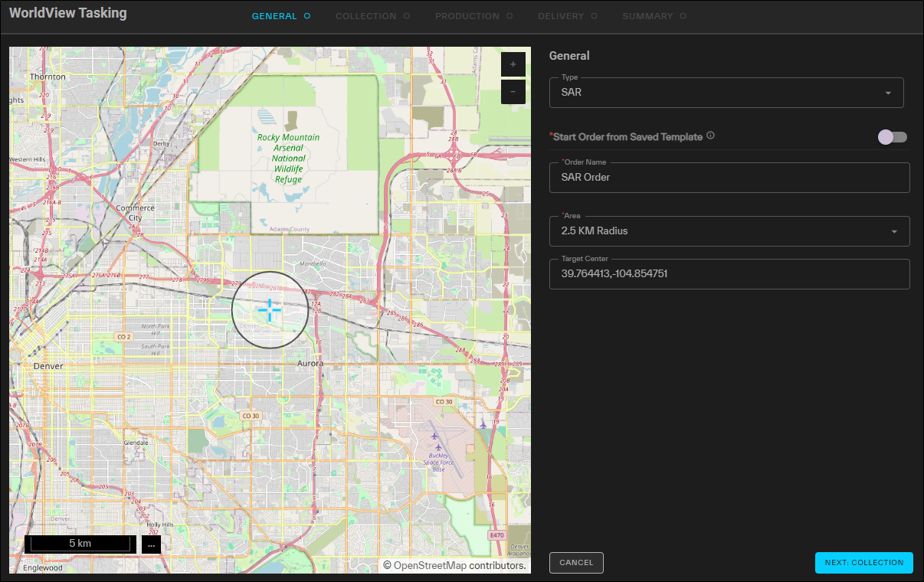Open the OpenStreetMap attribution link
Screen dimensions: 924x582
pyautogui.click(x=428, y=566)
